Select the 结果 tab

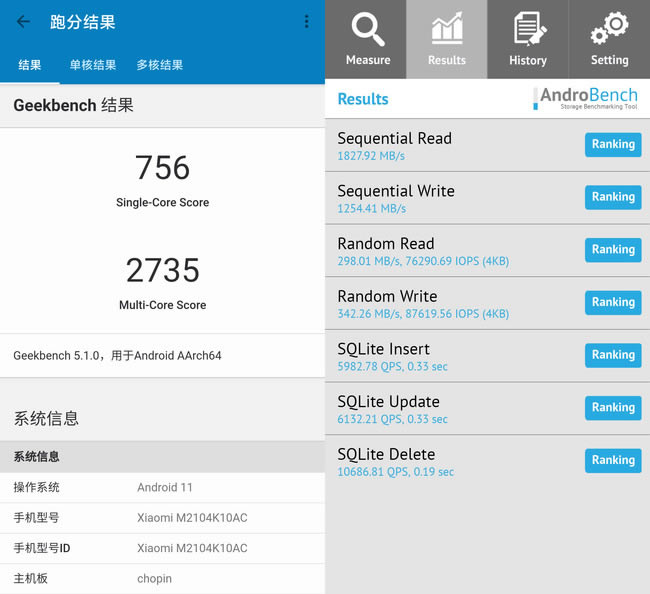[30, 65]
